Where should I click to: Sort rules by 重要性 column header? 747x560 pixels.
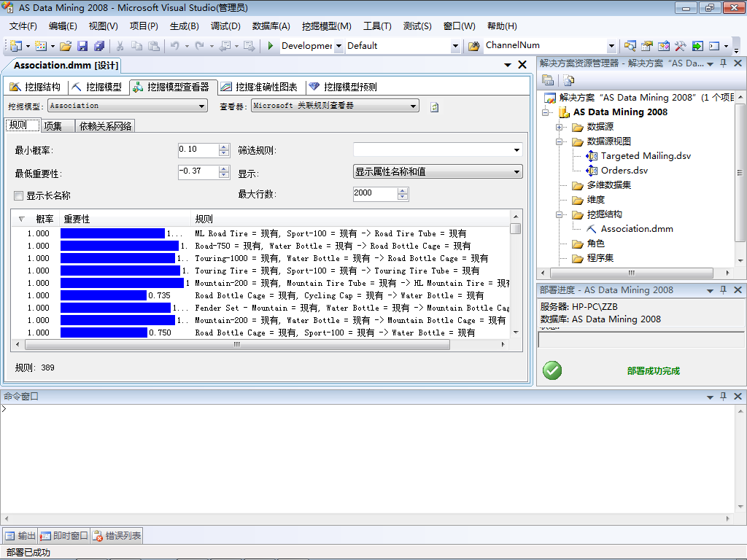tap(125, 219)
